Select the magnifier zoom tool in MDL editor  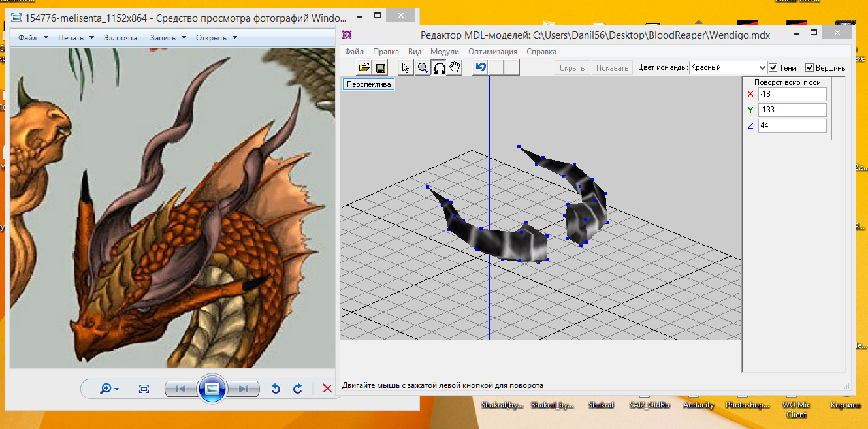423,67
